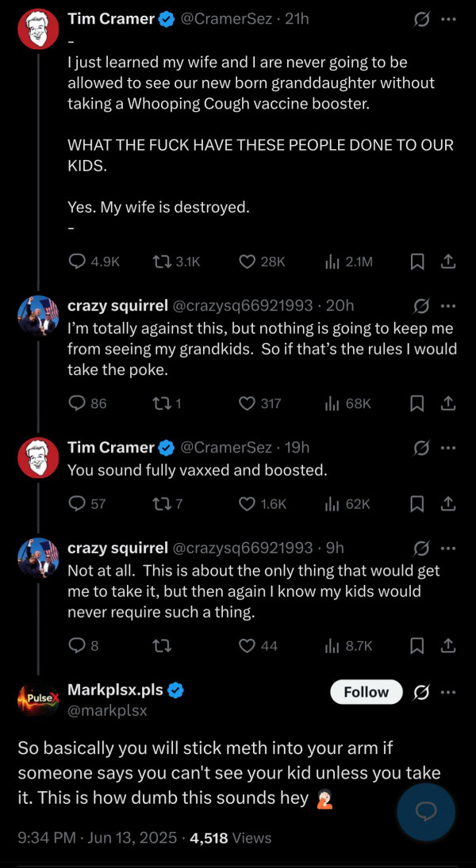Like the post with 28K likes
476x868 pixels.
click(247, 261)
